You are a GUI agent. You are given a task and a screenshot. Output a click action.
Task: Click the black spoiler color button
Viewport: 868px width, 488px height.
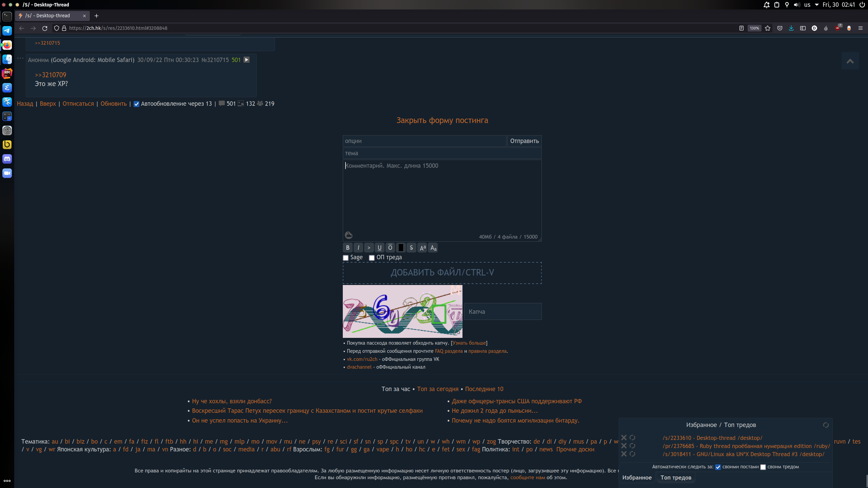click(401, 248)
